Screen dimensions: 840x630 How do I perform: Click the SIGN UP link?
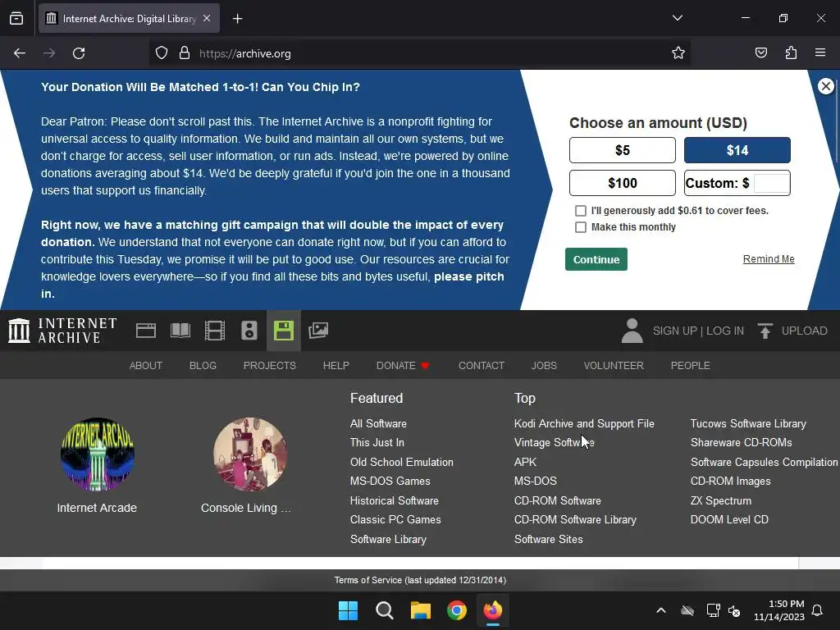[x=674, y=331]
